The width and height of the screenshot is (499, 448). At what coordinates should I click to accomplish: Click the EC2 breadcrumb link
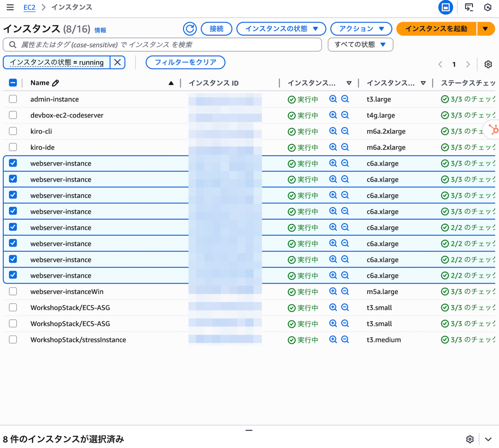click(x=29, y=7)
